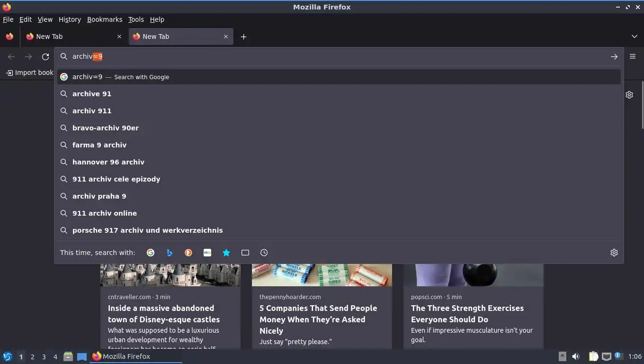Click the Firefox View pinned icon
This screenshot has width=644, height=364.
(9, 36)
